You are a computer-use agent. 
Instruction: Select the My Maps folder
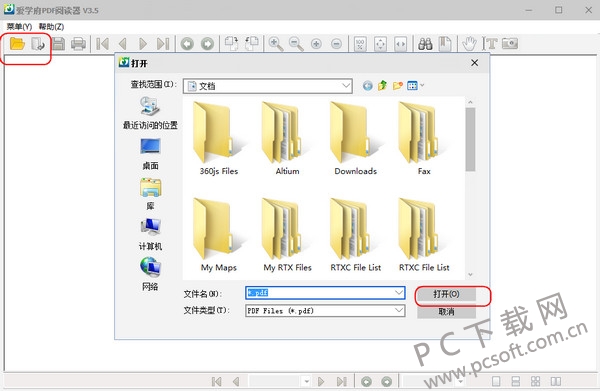218,235
